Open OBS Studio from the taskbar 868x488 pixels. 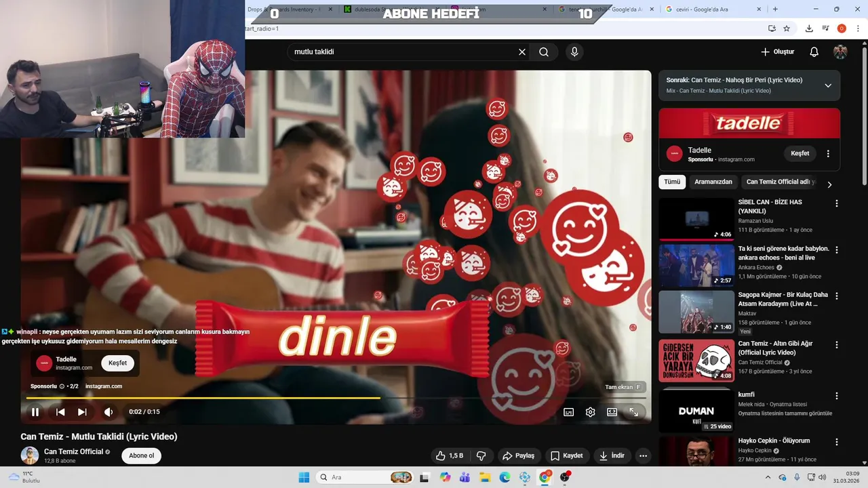tap(565, 477)
